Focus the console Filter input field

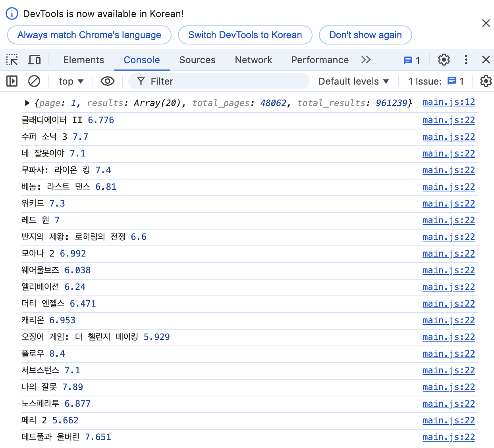[x=219, y=81]
